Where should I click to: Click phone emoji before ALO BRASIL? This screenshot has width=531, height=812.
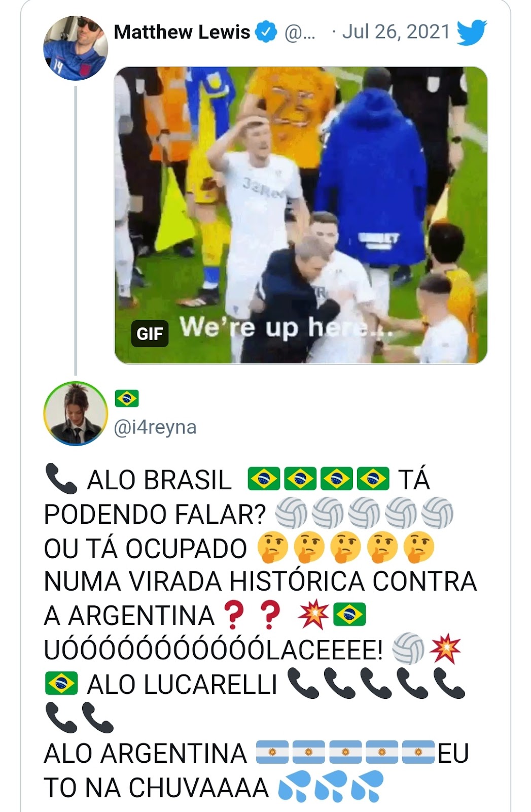61,479
